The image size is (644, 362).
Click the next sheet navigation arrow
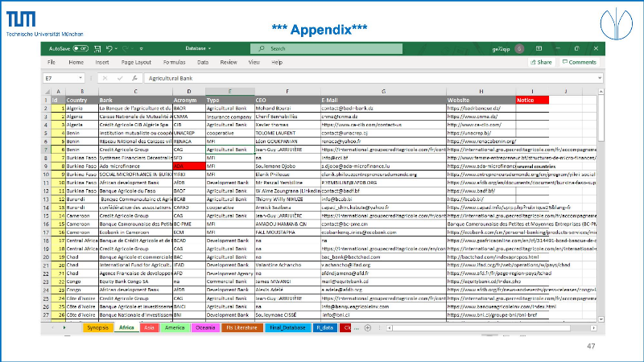64,327
